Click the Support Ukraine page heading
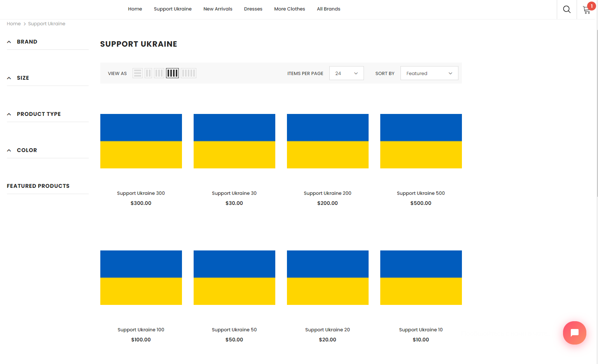Viewport: 598px width, 364px height. pos(138,44)
